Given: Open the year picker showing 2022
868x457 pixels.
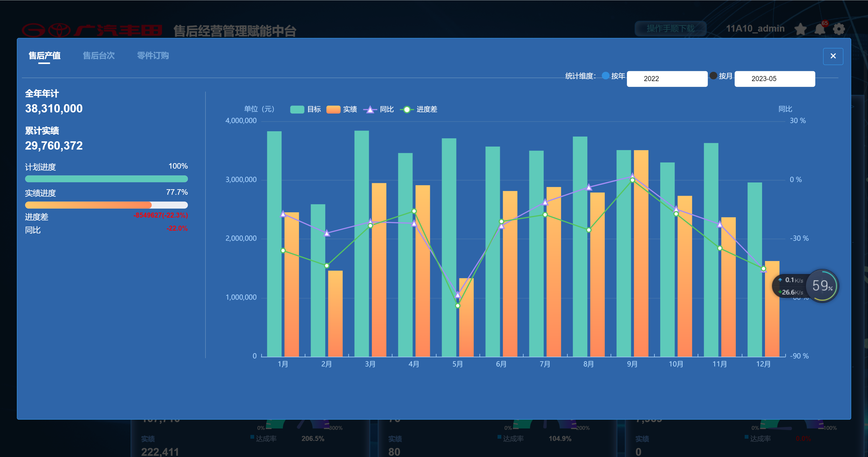Looking at the screenshot, I should coord(667,79).
